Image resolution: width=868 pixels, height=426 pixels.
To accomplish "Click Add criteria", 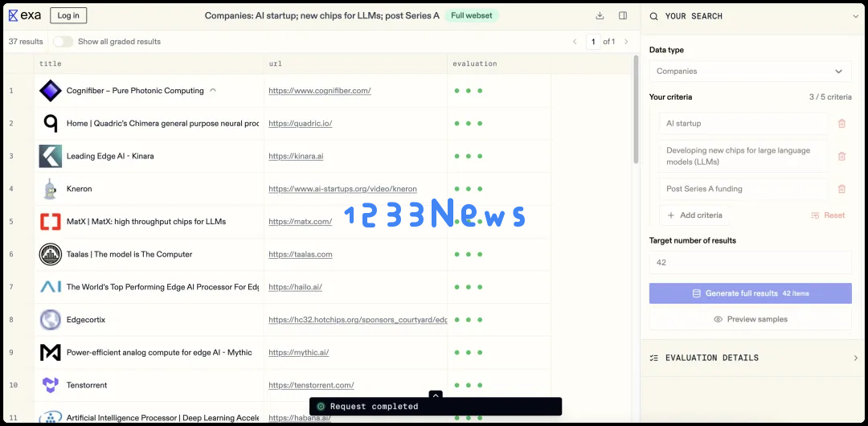I will click(694, 215).
